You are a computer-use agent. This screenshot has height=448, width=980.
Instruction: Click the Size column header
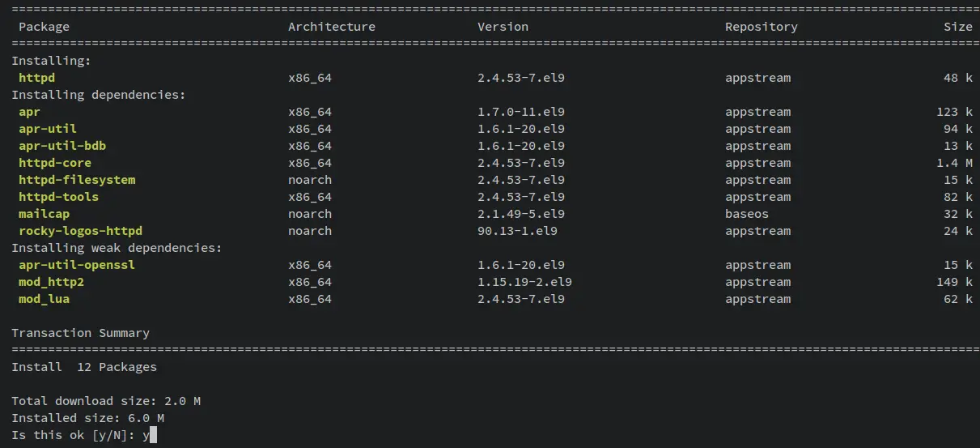(x=958, y=27)
